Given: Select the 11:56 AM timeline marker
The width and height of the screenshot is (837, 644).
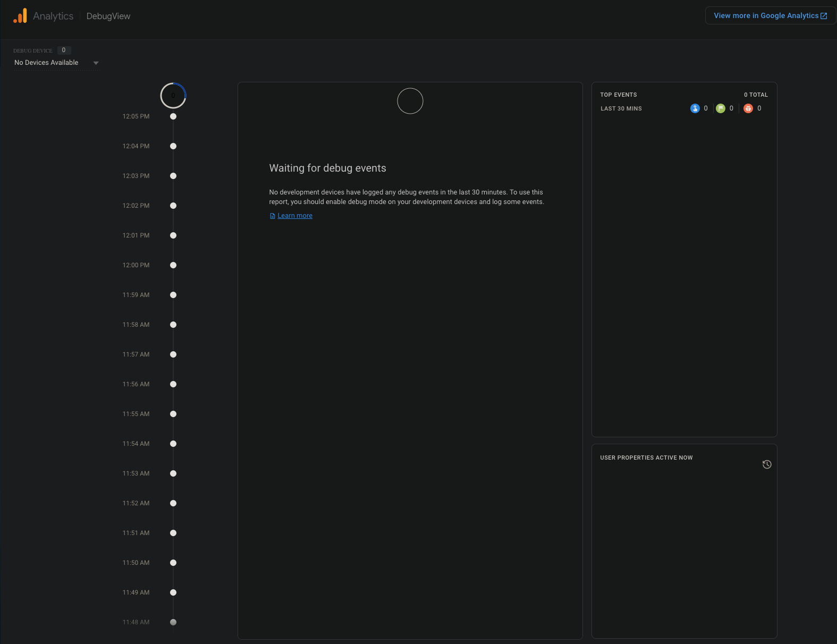Looking at the screenshot, I should click(173, 384).
